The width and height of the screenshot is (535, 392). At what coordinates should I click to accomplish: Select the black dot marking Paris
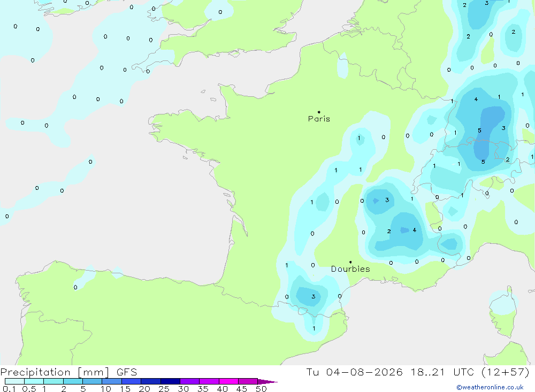pyautogui.click(x=319, y=112)
